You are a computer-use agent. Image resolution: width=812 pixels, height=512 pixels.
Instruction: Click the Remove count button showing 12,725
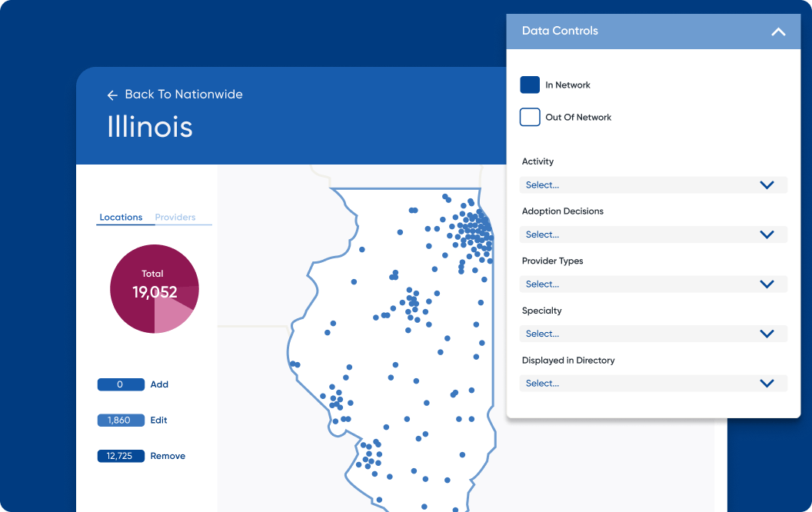121,456
